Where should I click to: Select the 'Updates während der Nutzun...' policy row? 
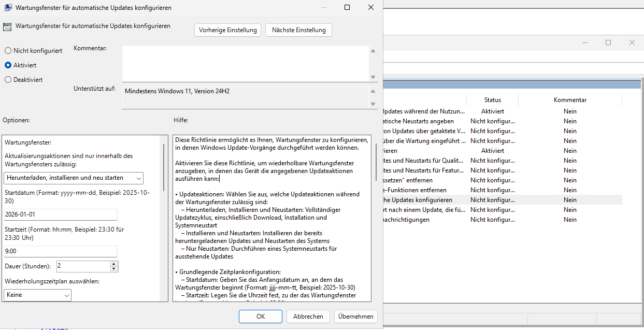point(502,111)
